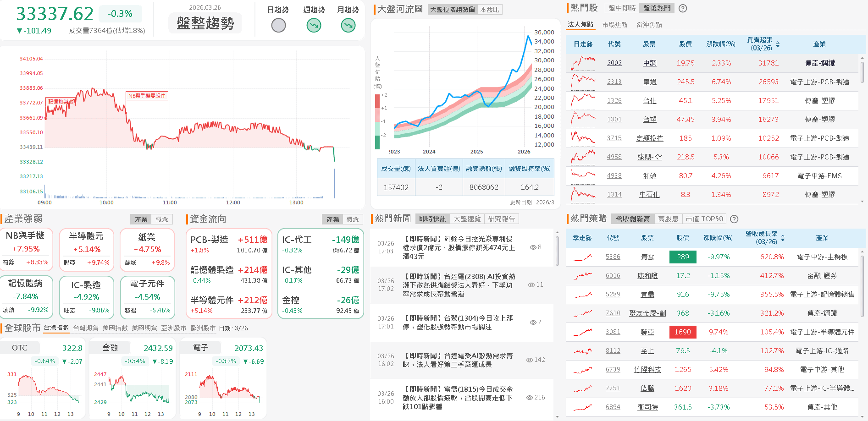Open the 華通 stock link

(x=649, y=82)
